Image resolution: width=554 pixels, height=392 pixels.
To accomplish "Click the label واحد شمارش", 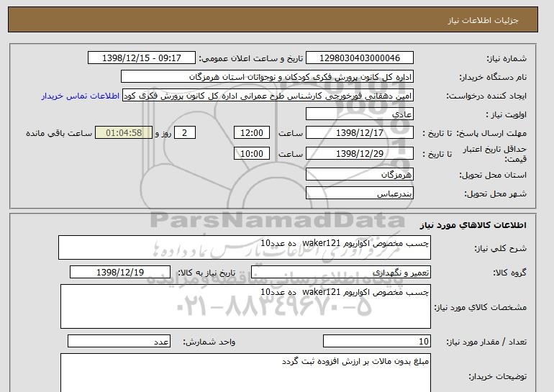I will (209, 342).
